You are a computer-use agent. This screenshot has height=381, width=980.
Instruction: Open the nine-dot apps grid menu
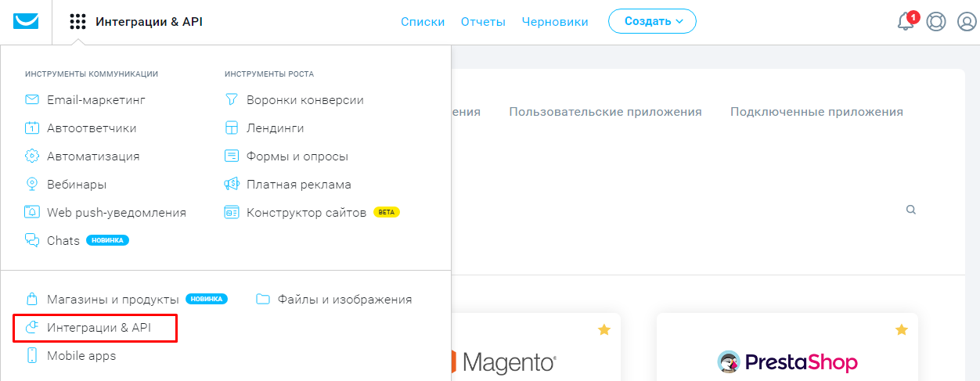[x=77, y=22]
